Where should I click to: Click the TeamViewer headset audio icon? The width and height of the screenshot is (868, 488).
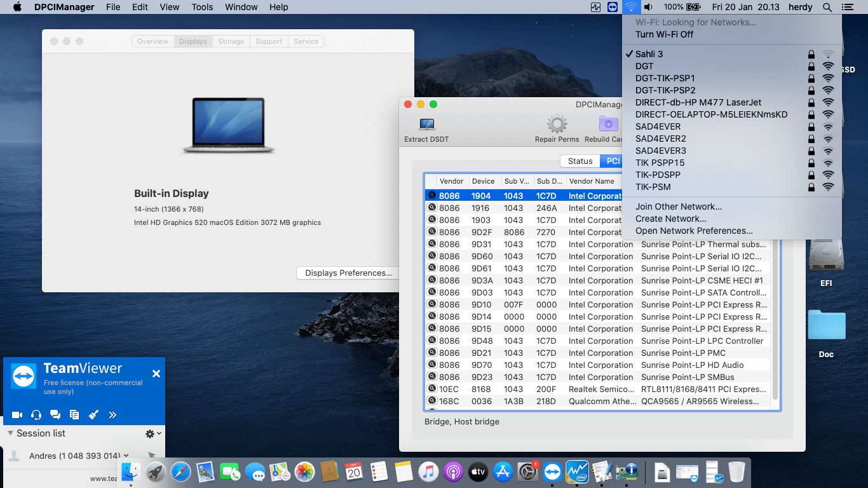(36, 414)
